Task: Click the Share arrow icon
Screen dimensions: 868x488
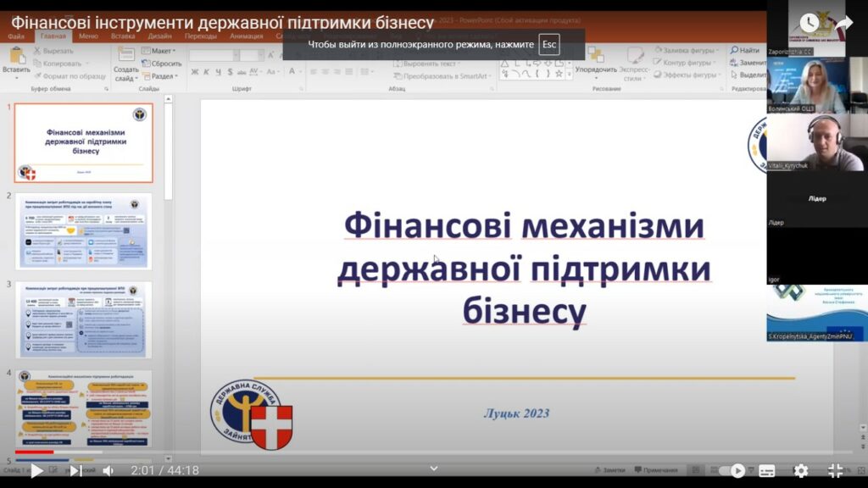Action: 843,23
